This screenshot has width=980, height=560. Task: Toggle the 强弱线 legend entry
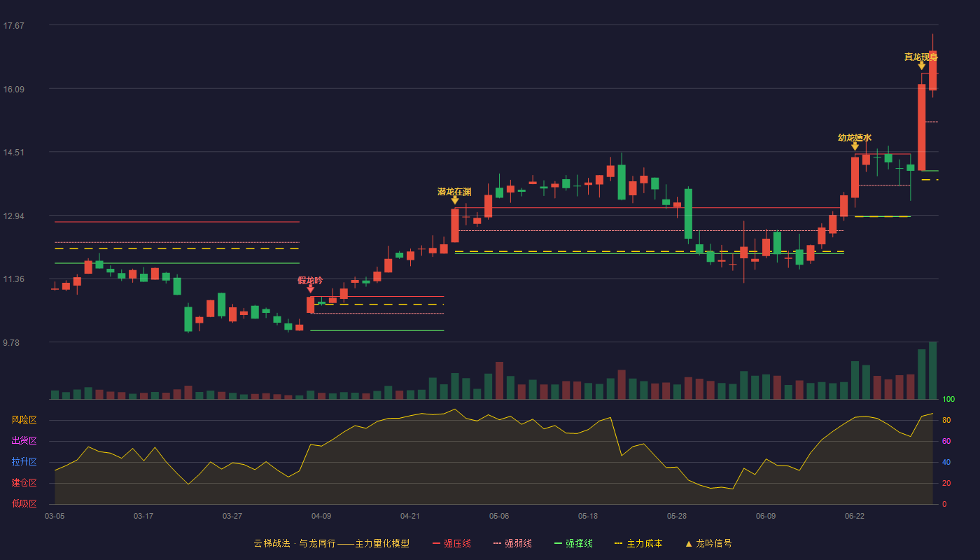[x=512, y=543]
